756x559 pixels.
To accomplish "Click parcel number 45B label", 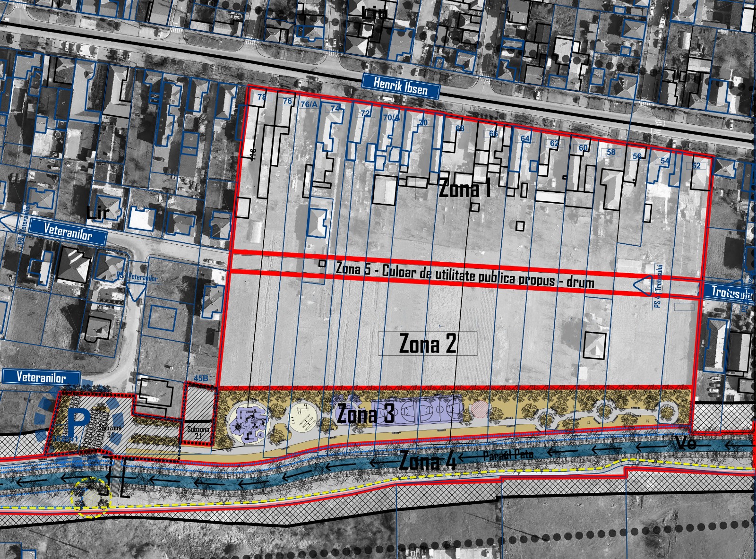I will point(201,378).
